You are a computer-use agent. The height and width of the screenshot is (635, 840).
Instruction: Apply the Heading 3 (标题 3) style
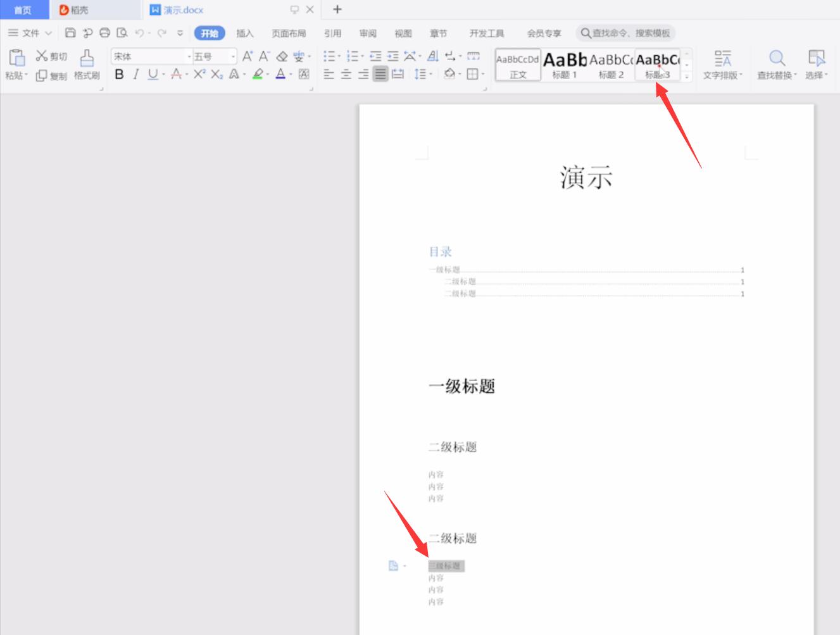pos(658,65)
